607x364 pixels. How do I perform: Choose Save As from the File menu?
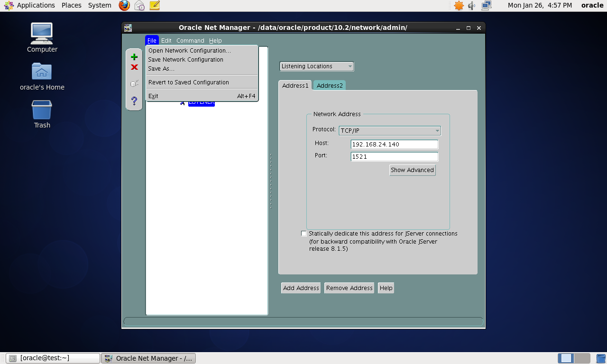click(x=202, y=69)
